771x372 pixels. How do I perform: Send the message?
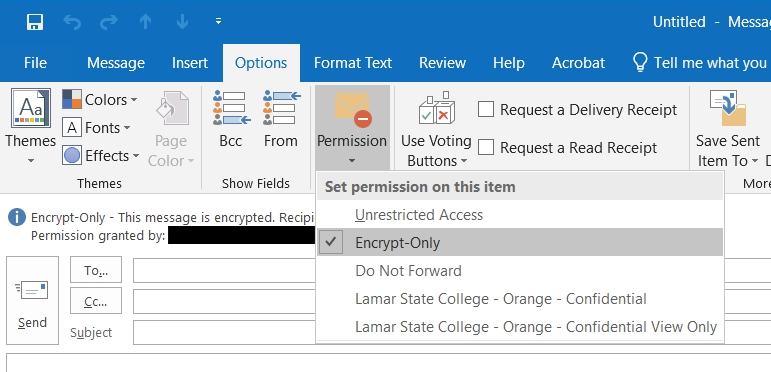tap(32, 300)
